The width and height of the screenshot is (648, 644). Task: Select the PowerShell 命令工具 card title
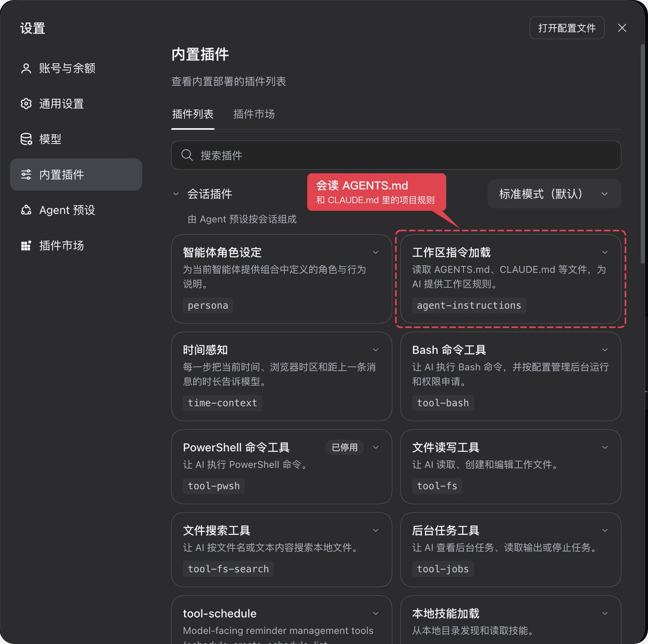click(237, 447)
